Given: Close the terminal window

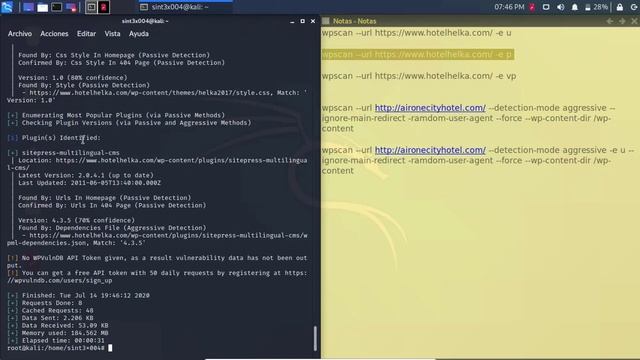Looking at the screenshot, I should [313, 21].
